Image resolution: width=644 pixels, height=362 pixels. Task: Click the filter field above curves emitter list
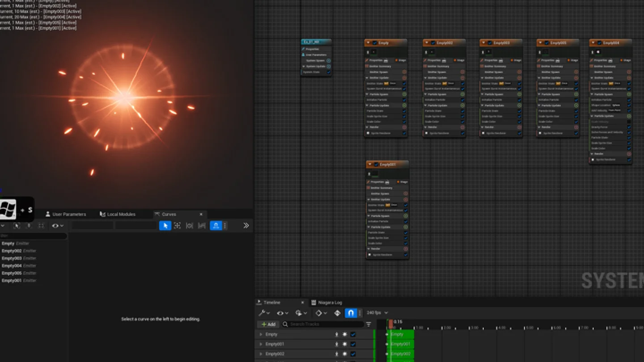coord(34,236)
